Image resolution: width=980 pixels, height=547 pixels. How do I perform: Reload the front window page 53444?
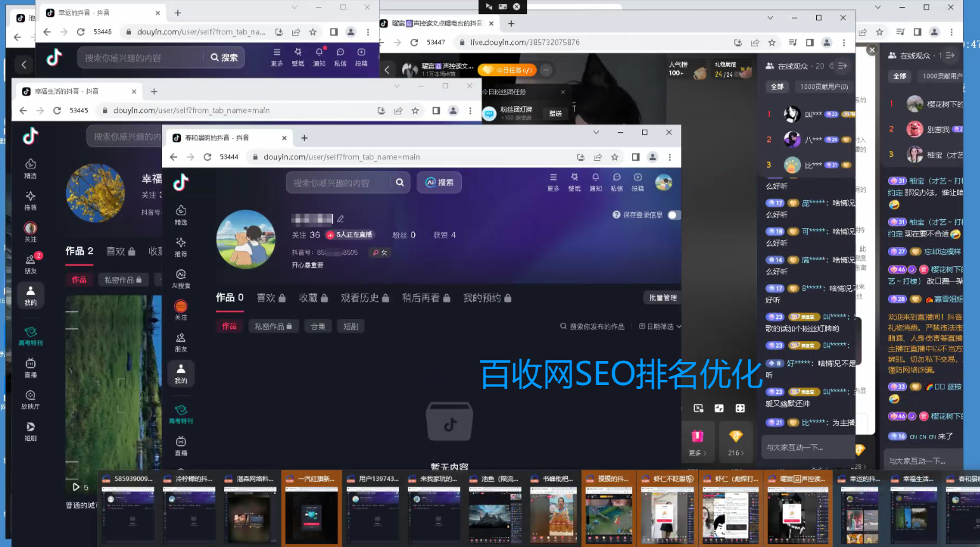tap(207, 157)
